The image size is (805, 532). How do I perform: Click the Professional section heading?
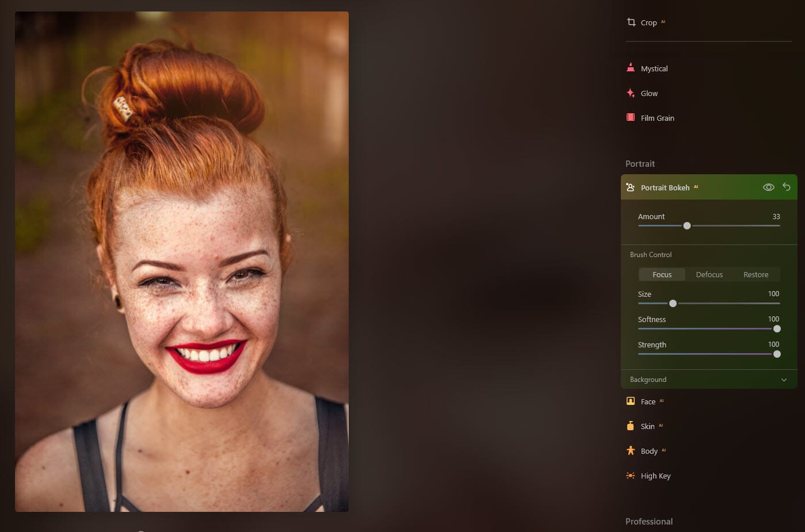[x=649, y=522]
